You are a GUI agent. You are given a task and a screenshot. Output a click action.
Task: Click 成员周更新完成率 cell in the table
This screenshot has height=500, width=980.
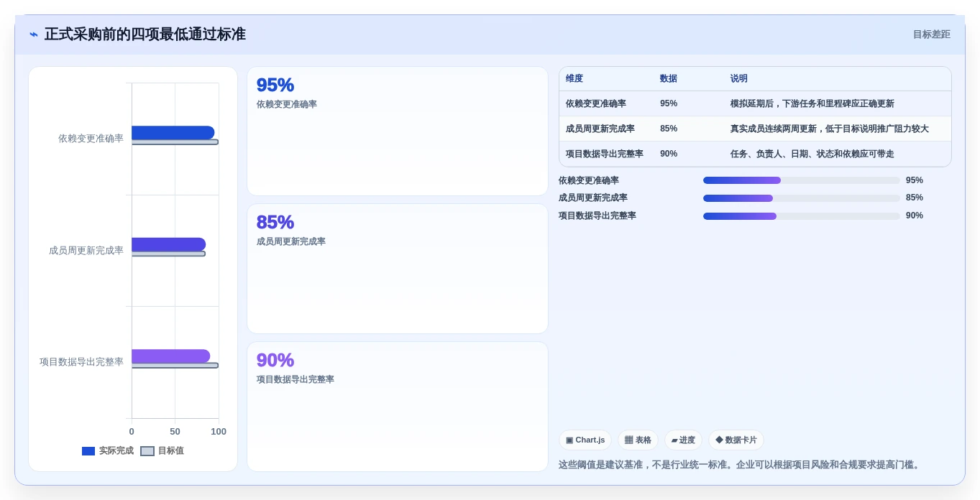(x=600, y=129)
